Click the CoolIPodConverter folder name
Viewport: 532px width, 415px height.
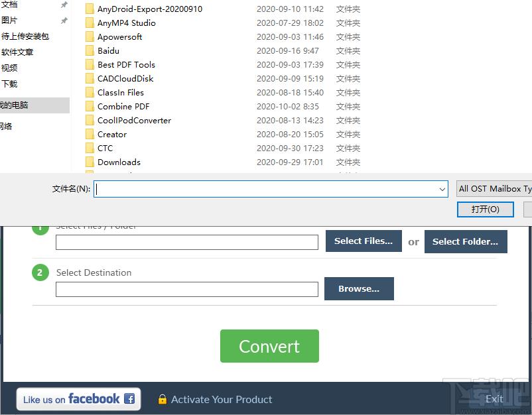(135, 121)
